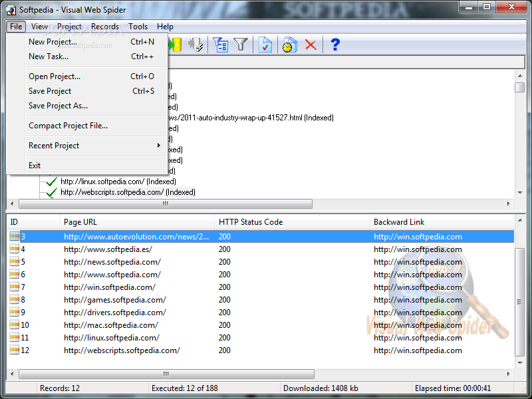Sort by HTTP Status Code column header
The width and height of the screenshot is (532, 399).
(x=292, y=222)
